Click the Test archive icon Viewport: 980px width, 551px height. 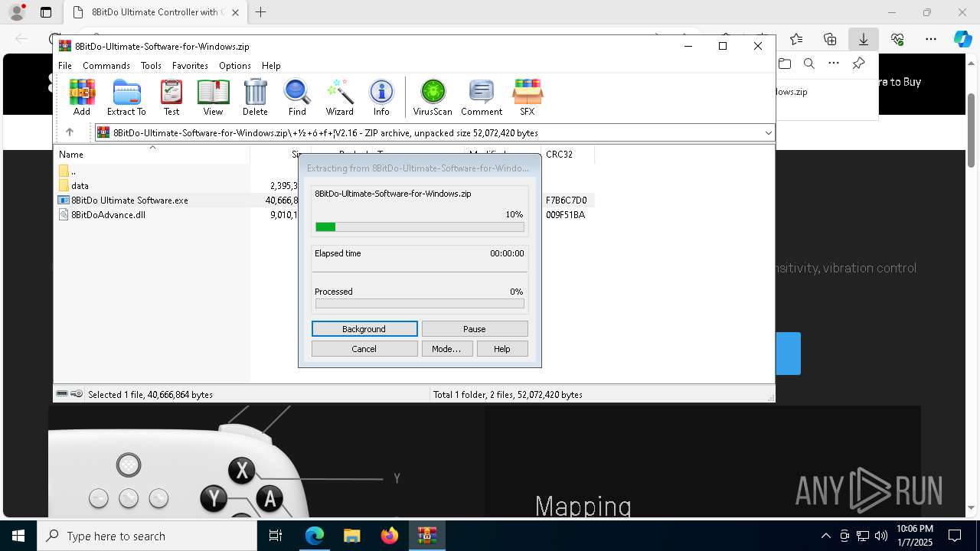171,97
